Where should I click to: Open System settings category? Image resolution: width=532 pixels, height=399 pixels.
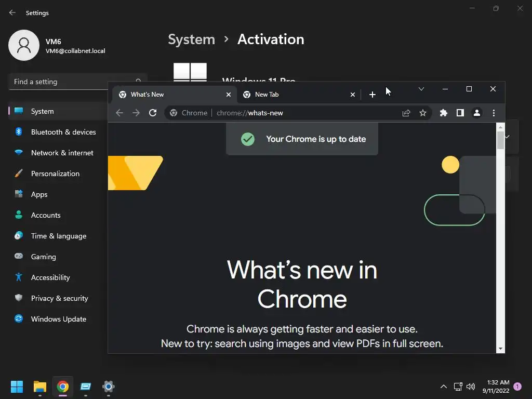pos(58,111)
